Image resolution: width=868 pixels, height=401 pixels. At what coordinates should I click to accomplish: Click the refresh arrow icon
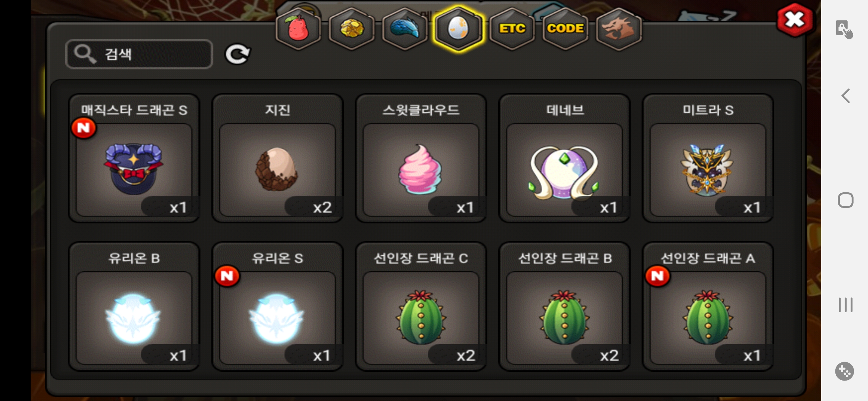(x=238, y=55)
